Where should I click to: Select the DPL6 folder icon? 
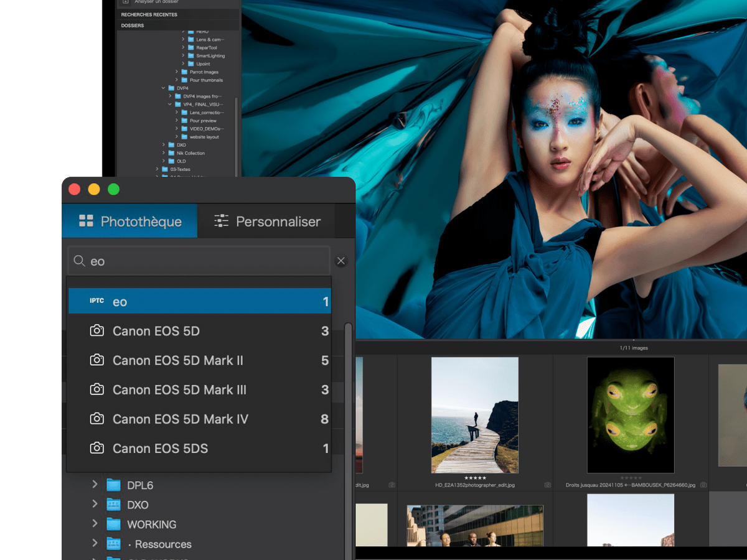click(113, 485)
